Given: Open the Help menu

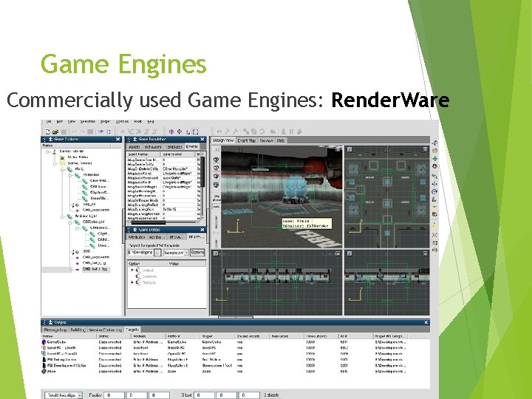Looking at the screenshot, I should click(151, 121).
